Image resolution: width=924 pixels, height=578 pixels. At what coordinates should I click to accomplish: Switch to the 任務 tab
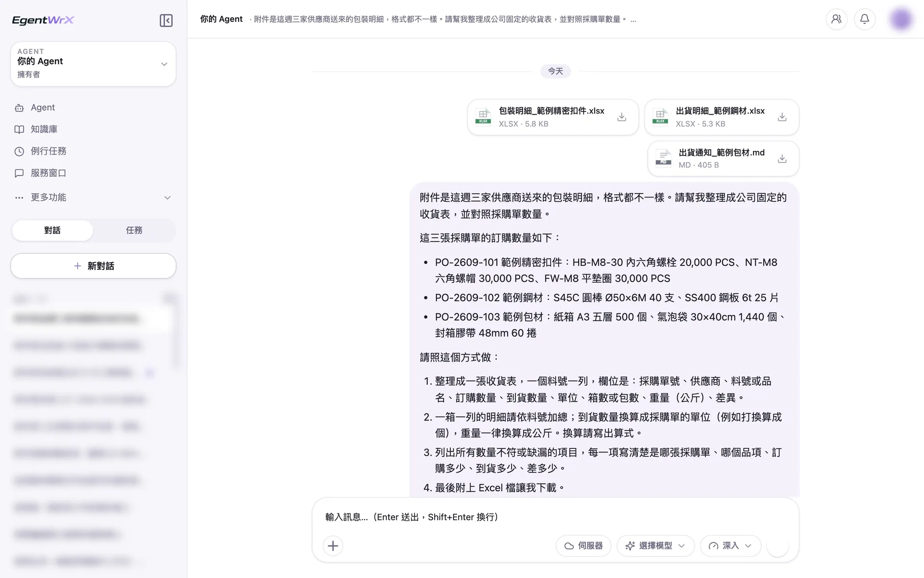[134, 230]
